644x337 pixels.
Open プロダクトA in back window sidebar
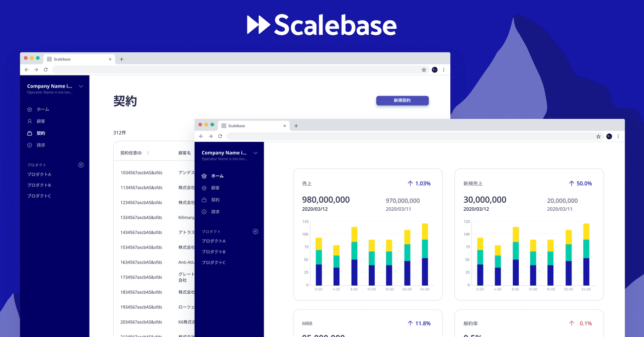39,175
